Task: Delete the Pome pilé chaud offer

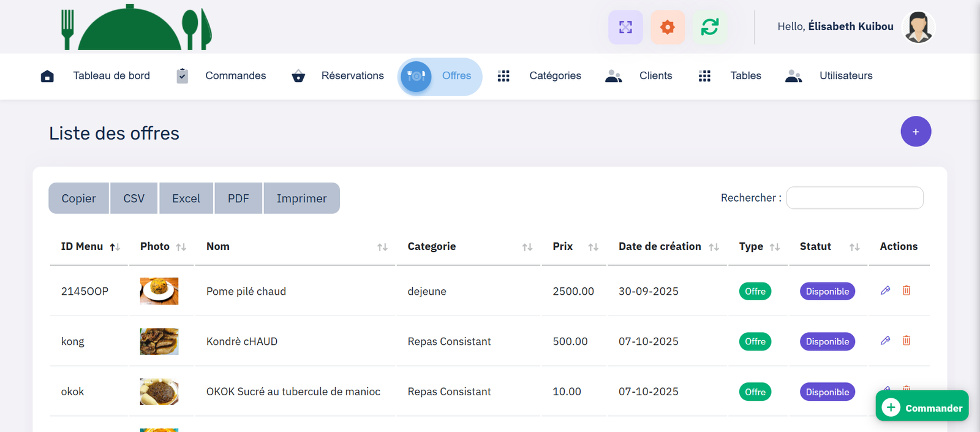Action: tap(907, 290)
